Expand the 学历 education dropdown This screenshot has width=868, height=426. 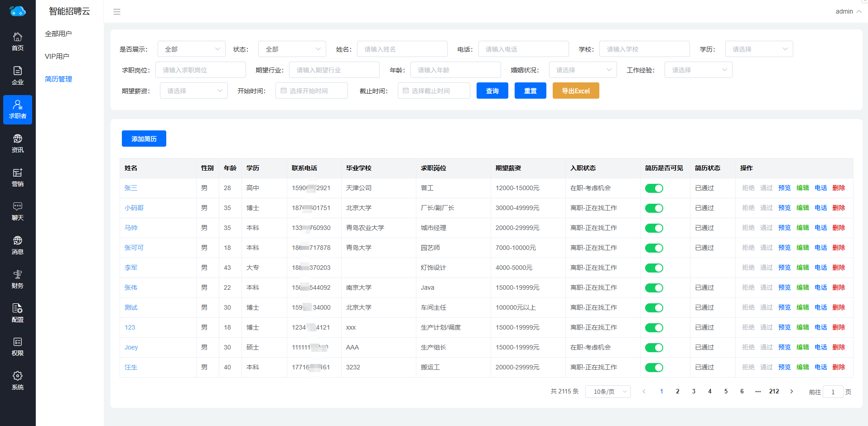point(759,49)
